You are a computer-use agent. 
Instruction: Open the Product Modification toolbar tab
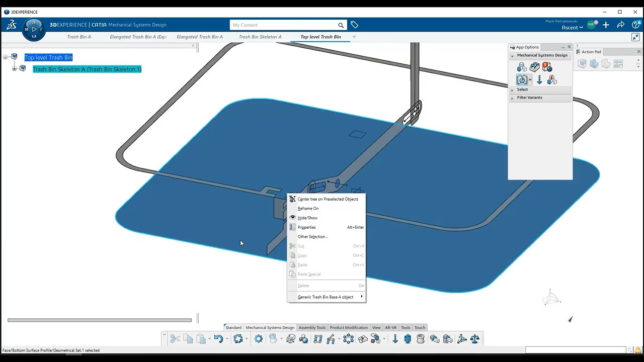click(x=349, y=327)
